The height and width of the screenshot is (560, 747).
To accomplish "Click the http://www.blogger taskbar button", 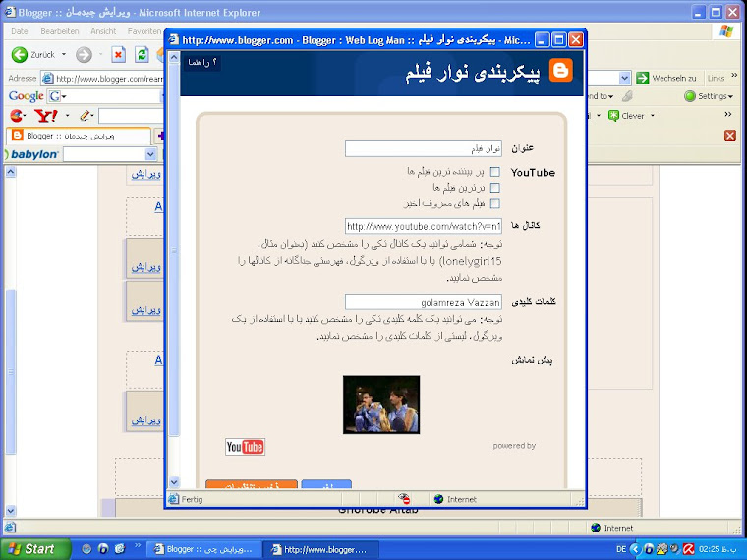I will (322, 549).
